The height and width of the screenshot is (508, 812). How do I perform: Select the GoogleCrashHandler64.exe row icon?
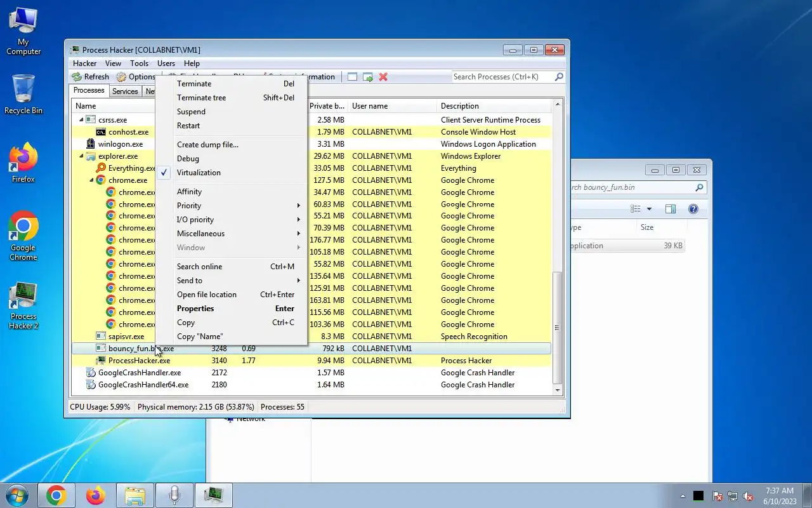click(x=91, y=385)
